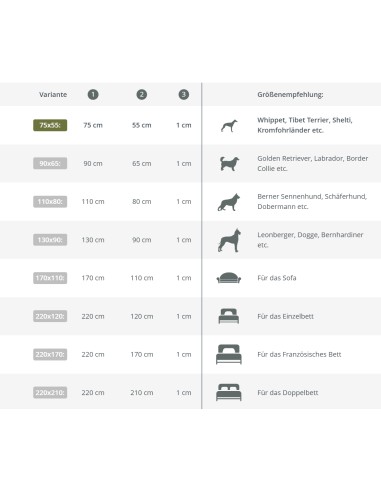This screenshot has height=492, width=381.
Task: Click the double bed icon
Action: (x=229, y=392)
